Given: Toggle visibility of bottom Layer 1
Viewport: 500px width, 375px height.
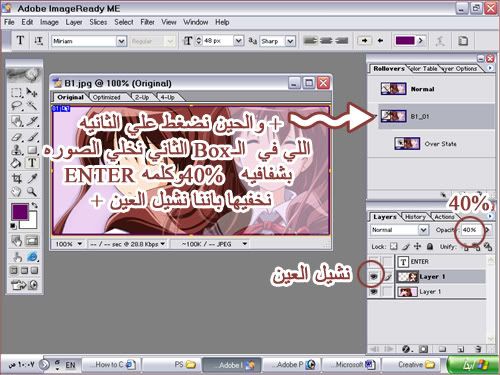Looking at the screenshot, I should coord(374,292).
